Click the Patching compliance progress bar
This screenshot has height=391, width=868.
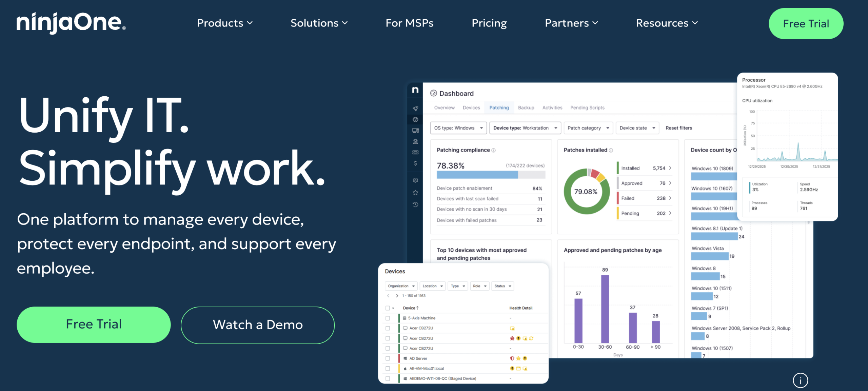(491, 175)
